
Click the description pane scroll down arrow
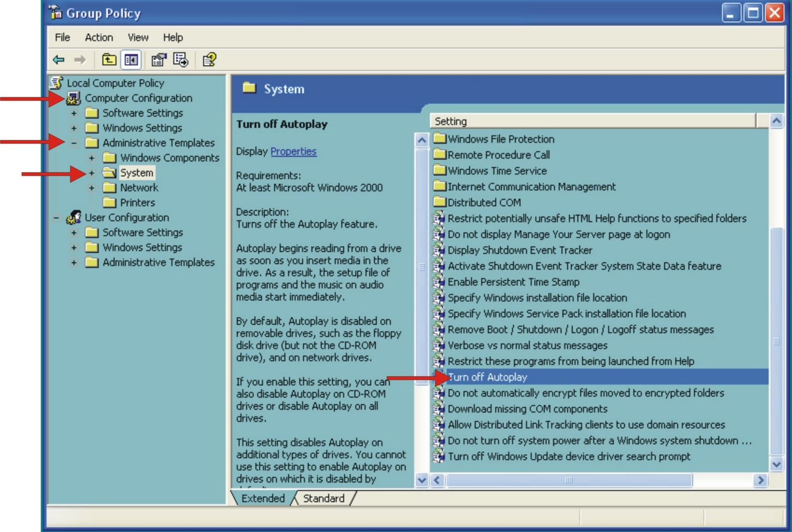coord(422,480)
